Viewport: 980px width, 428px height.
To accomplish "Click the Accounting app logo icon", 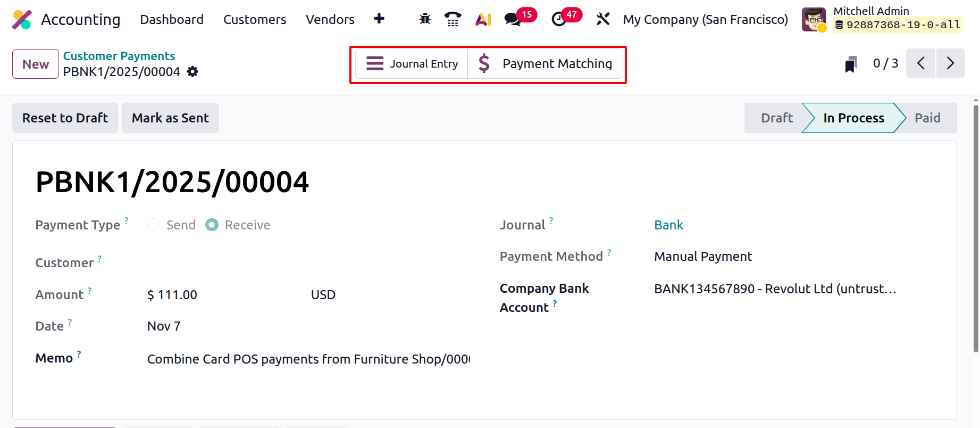I will [22, 20].
